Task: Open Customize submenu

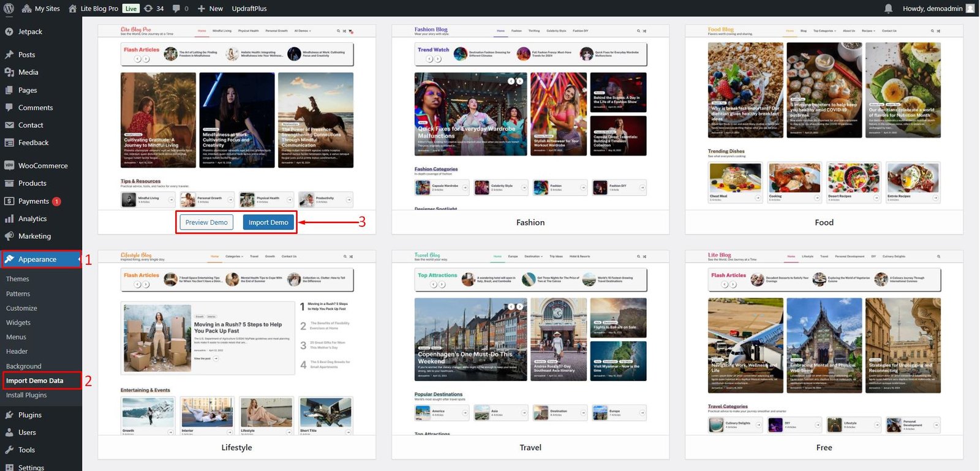Action: (x=21, y=308)
